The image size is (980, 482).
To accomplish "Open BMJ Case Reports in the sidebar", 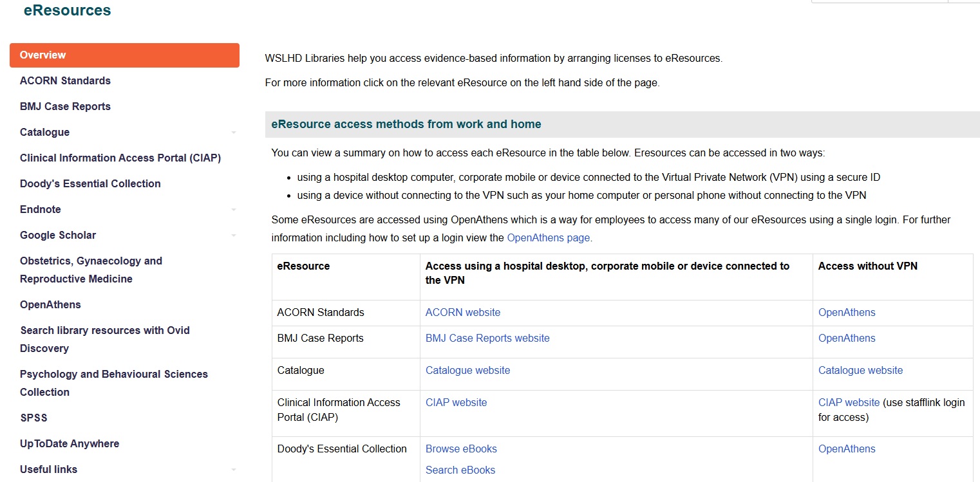I will click(x=65, y=106).
